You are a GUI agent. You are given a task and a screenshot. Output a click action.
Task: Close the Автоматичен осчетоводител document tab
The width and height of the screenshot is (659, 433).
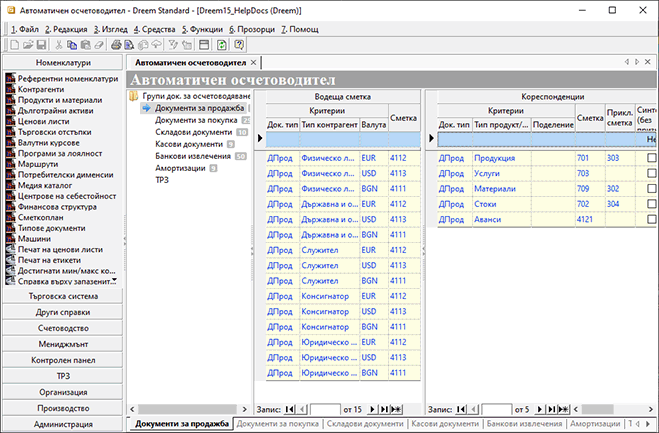(x=253, y=63)
